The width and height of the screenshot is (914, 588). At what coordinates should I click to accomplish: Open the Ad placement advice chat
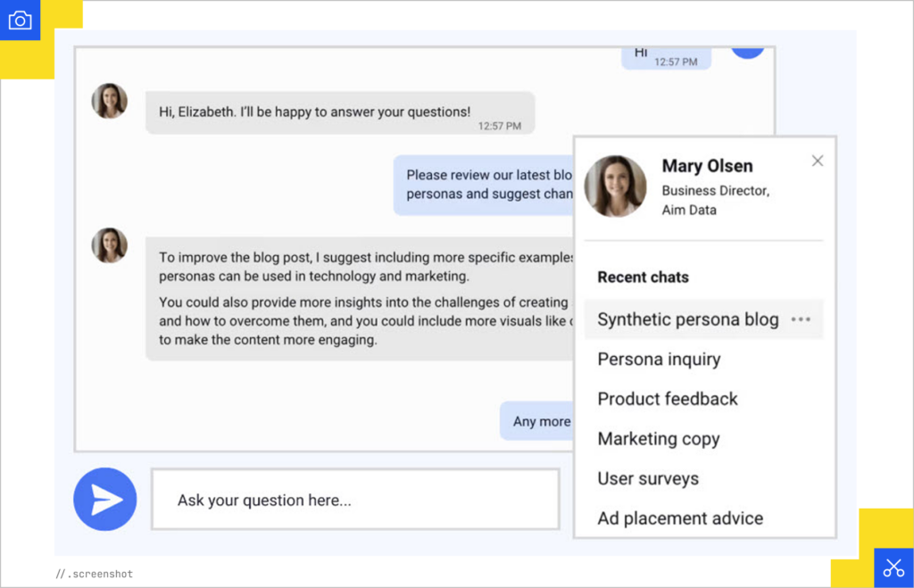[679, 518]
